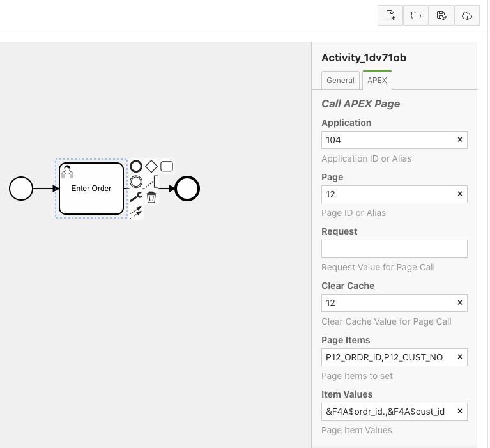
Task: Switch to the General tab
Action: [341, 81]
